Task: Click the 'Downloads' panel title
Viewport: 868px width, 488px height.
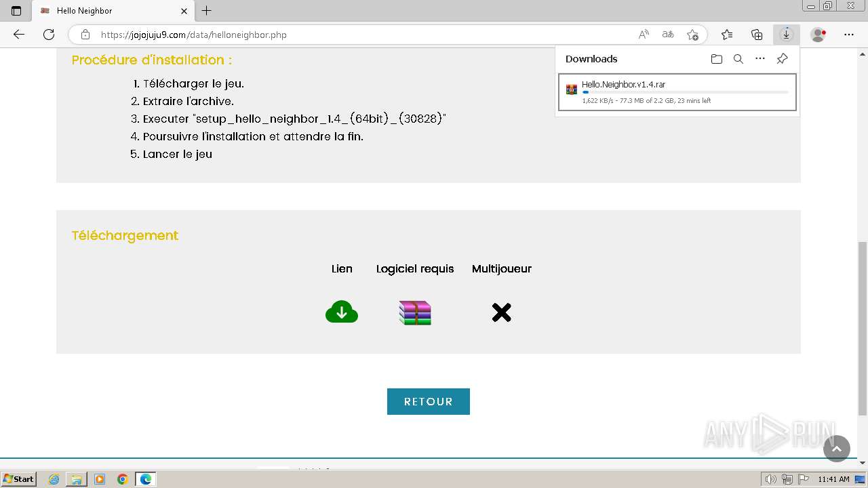Action: pyautogui.click(x=591, y=59)
